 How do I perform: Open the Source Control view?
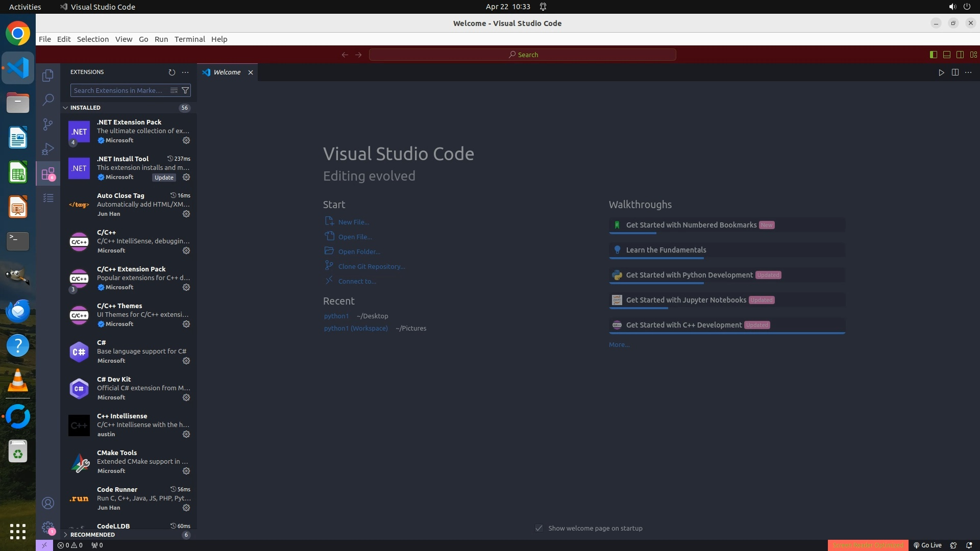[x=48, y=124]
